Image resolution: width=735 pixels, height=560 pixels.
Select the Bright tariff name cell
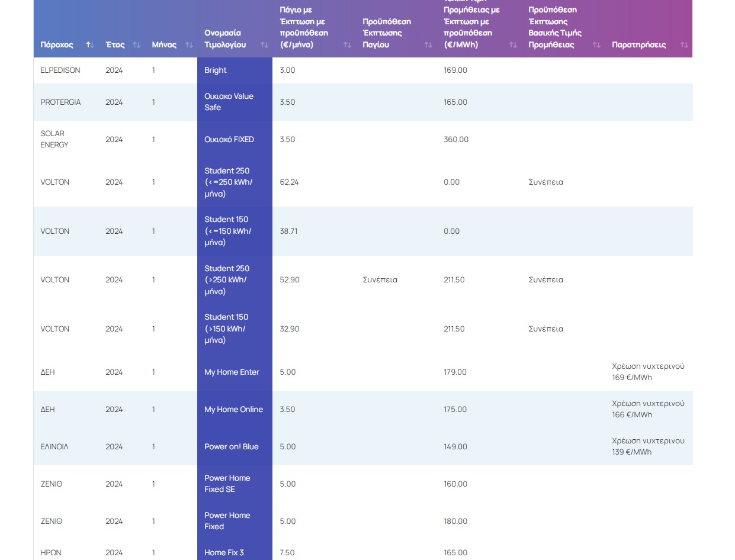click(x=216, y=70)
